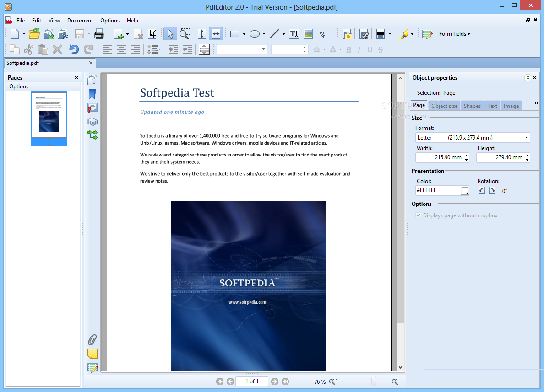
Task: Rotate page clockwise
Action: click(x=492, y=190)
